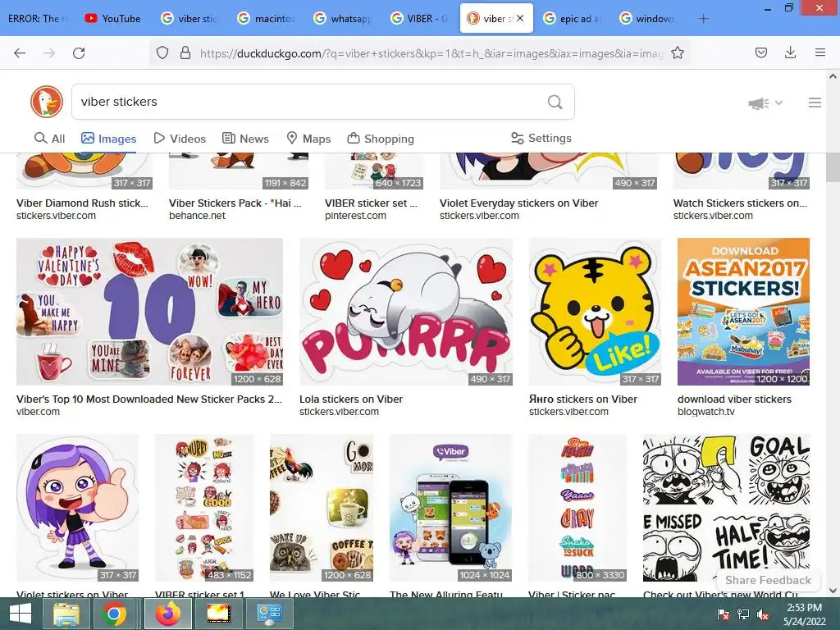Select the Maps search category
This screenshot has height=630, width=840.
(x=308, y=139)
